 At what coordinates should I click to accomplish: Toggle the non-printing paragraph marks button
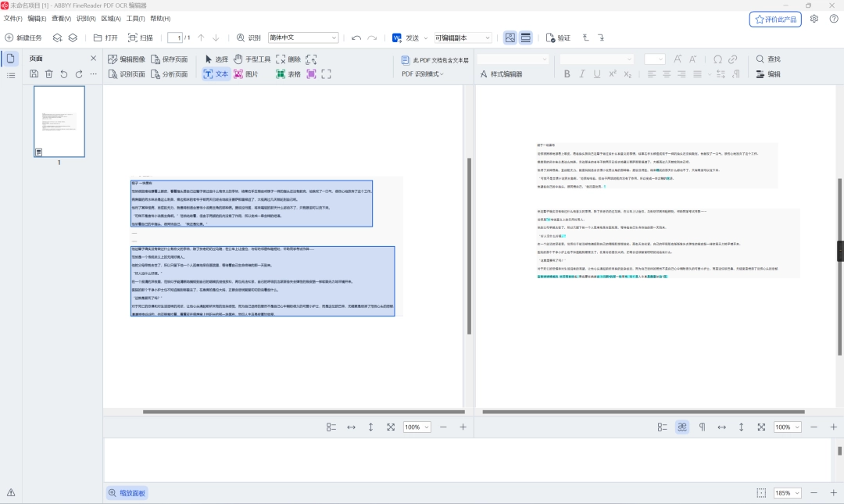(702, 427)
